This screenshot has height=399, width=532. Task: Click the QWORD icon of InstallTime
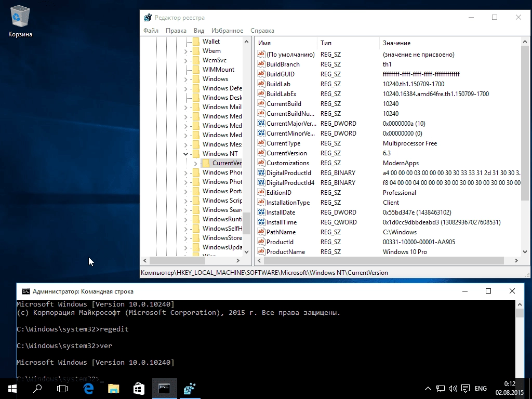pos(261,222)
